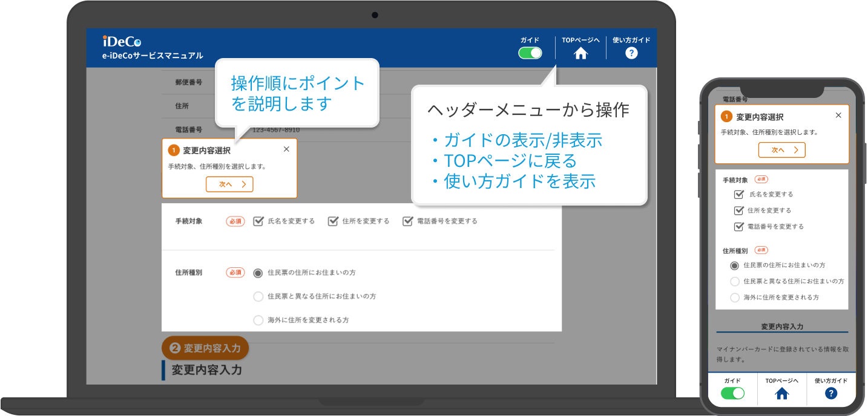Tap the home icon in phone bottom bar
Viewport: 868px width, 416px height.
pyautogui.click(x=782, y=394)
